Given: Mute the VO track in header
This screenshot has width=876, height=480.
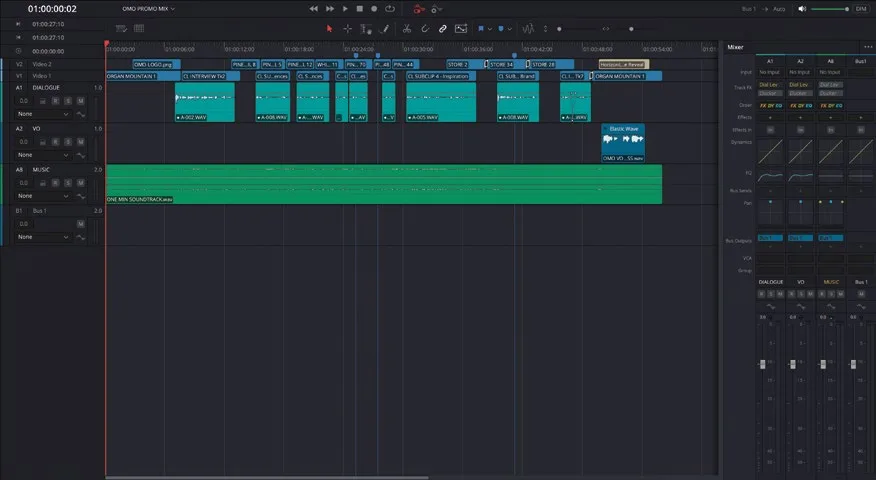Looking at the screenshot, I should (x=81, y=142).
